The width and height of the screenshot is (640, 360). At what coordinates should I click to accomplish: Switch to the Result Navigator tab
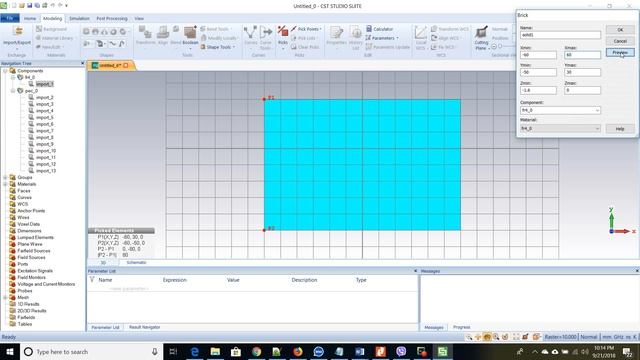144,327
